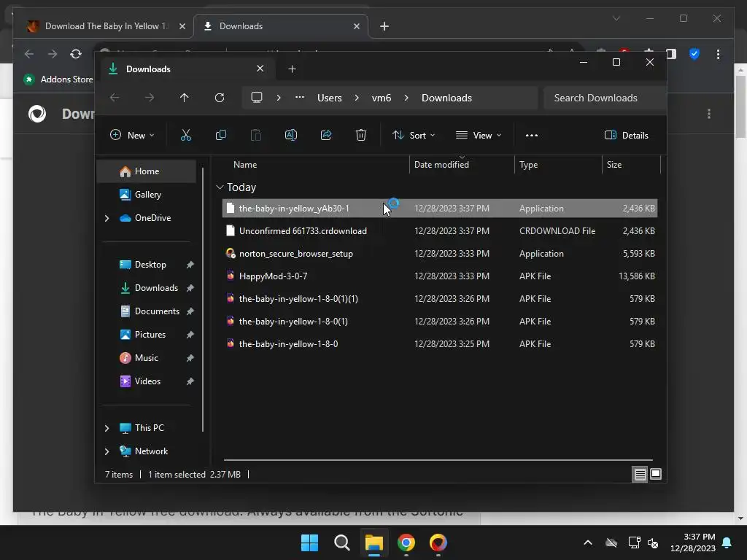Image resolution: width=747 pixels, height=560 pixels.
Task: Sort by Name column header
Action: coord(245,164)
